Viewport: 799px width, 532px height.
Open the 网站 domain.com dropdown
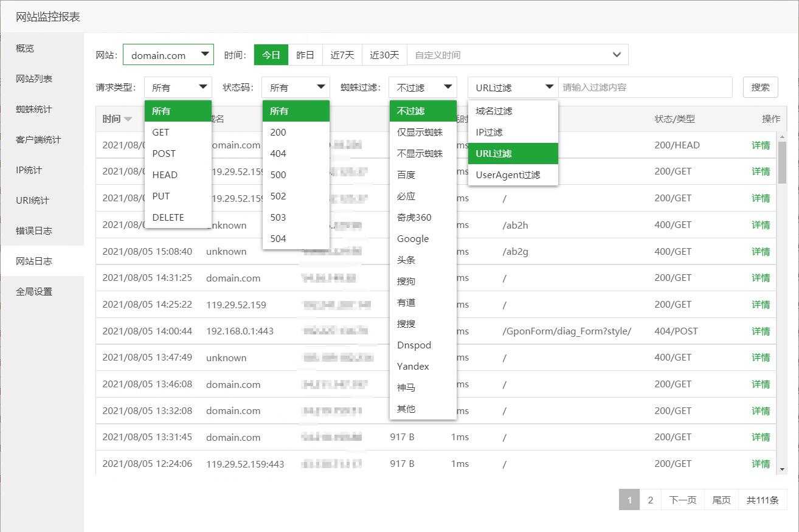[168, 55]
